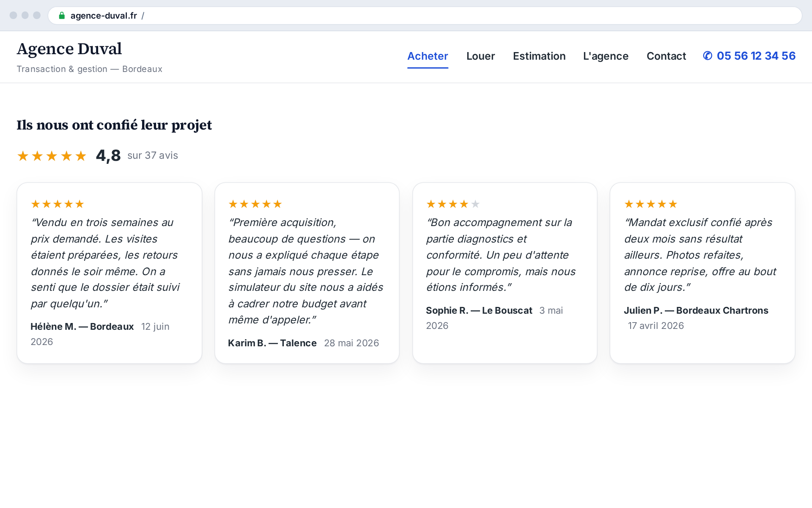The image size is (812, 508).
Task: Click the Agence Duval logo title
Action: pyautogui.click(x=69, y=49)
